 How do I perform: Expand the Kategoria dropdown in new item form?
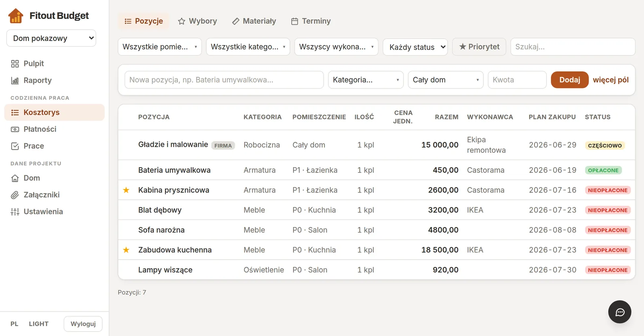(366, 80)
